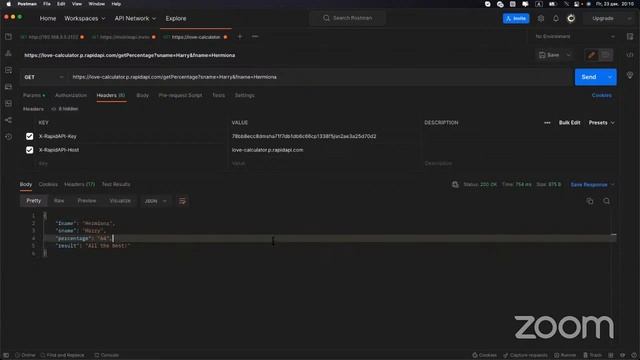Open the request Body tab

tap(142, 95)
